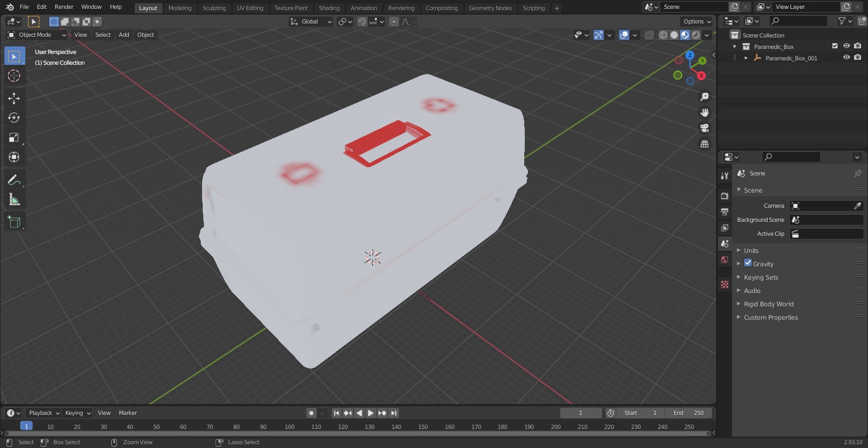Select the Select Box tool

click(14, 57)
